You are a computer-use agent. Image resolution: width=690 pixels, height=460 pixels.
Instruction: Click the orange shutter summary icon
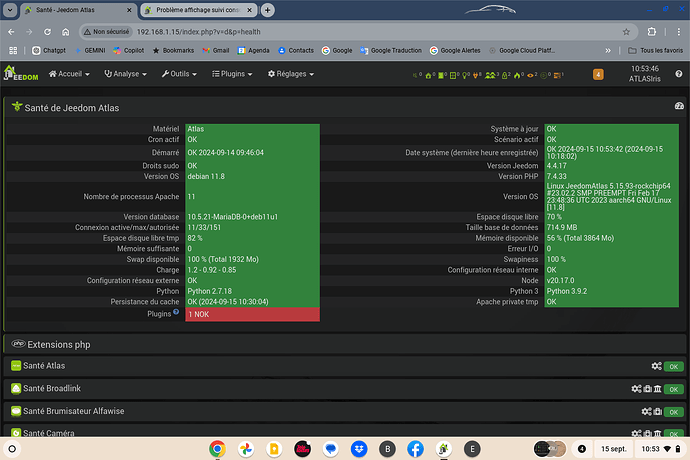click(557, 75)
